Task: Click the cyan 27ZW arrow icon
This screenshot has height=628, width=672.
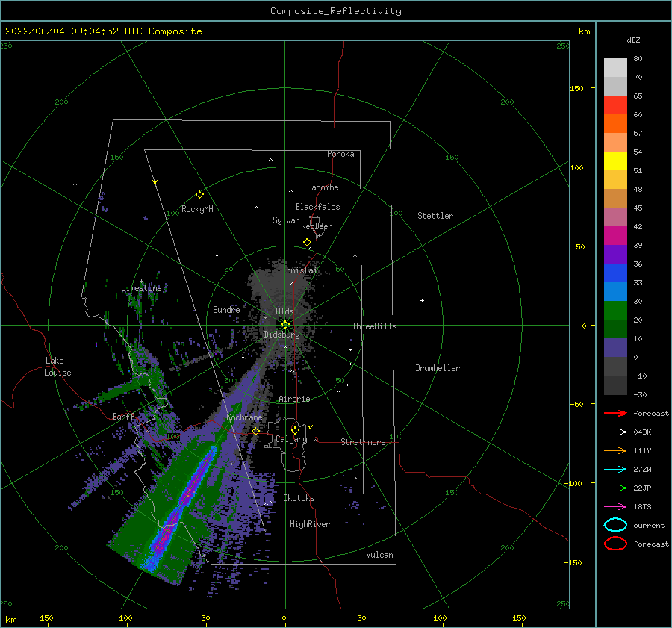Action: coord(615,470)
